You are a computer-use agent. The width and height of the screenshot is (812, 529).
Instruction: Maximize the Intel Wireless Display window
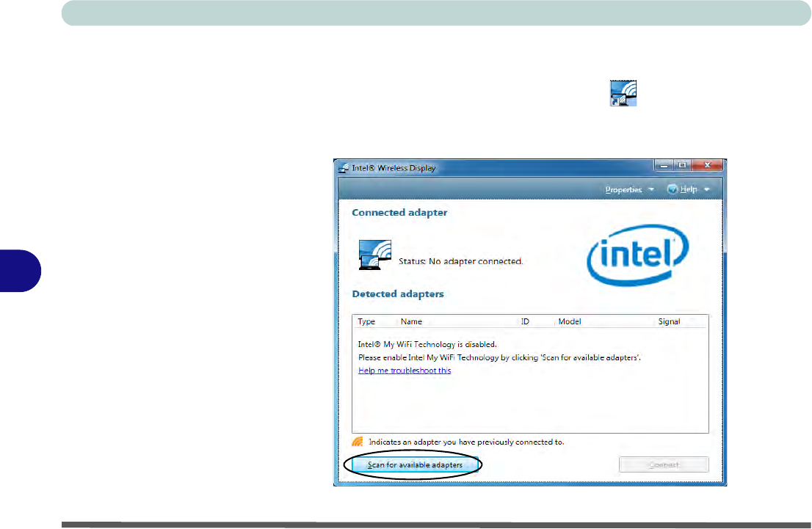tap(681, 166)
